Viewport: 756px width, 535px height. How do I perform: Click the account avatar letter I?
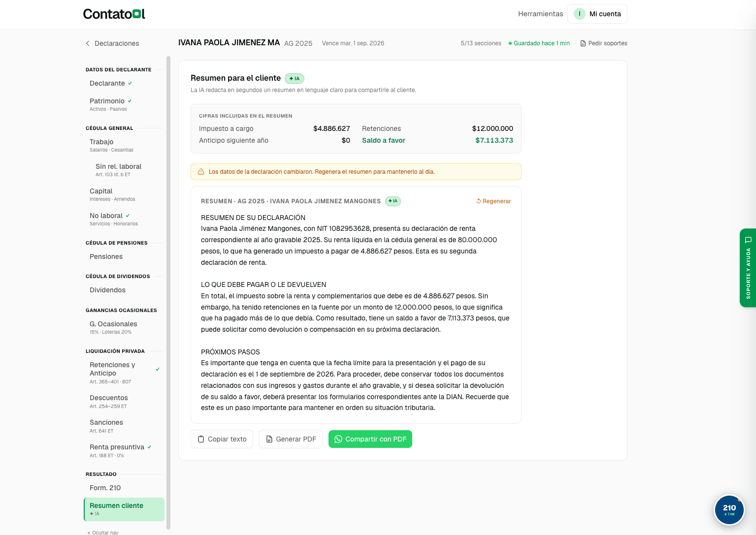[x=580, y=14]
